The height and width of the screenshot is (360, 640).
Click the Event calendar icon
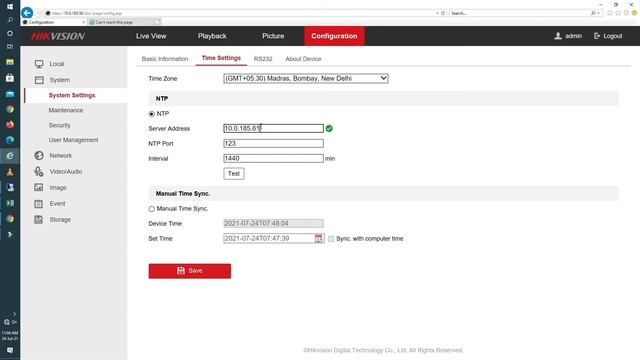pyautogui.click(x=39, y=203)
